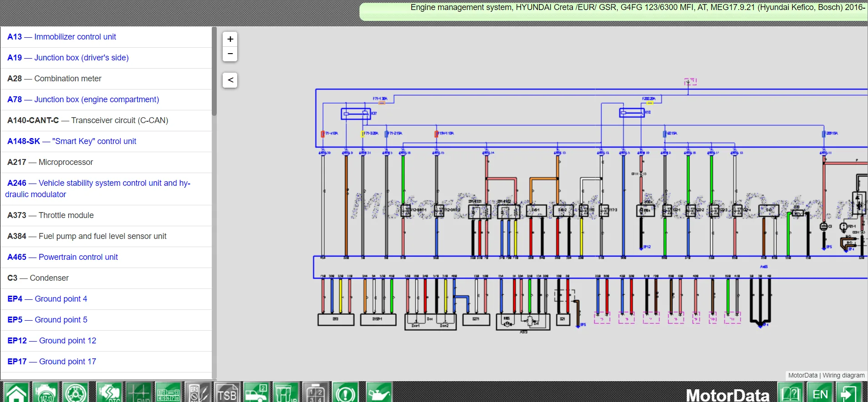Open the multimeter diagnostics icon
This screenshot has width=868, height=402.
(198, 392)
